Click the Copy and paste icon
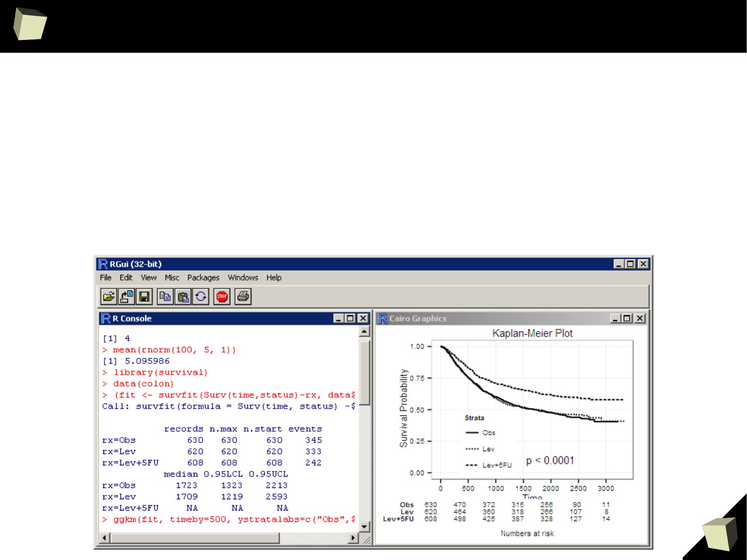Image resolution: width=747 pixels, height=560 pixels. click(201, 296)
